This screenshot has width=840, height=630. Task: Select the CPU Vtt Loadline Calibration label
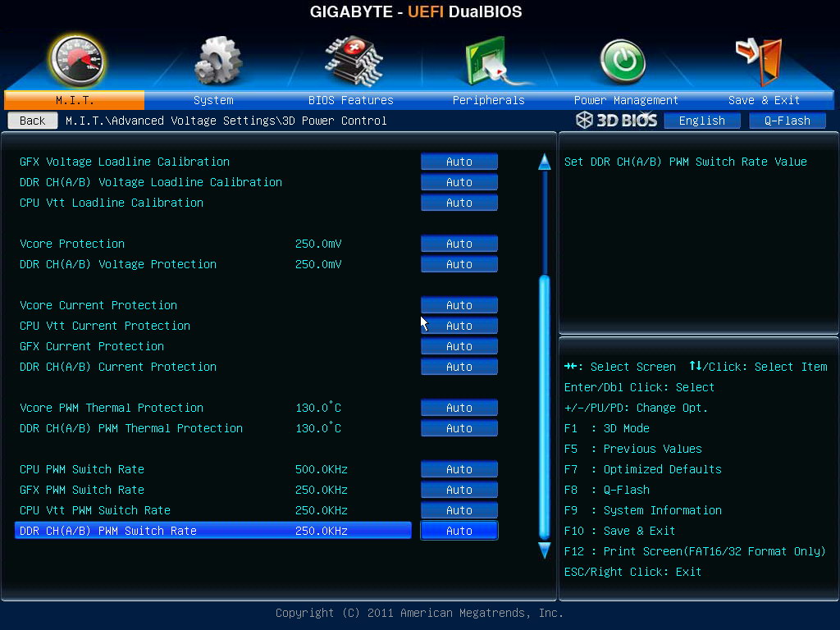112,203
